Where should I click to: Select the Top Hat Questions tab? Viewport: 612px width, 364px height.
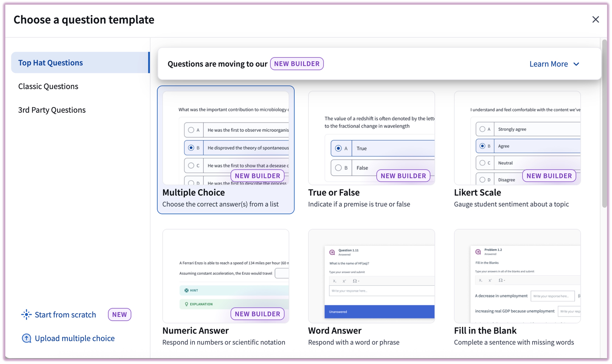click(x=80, y=63)
